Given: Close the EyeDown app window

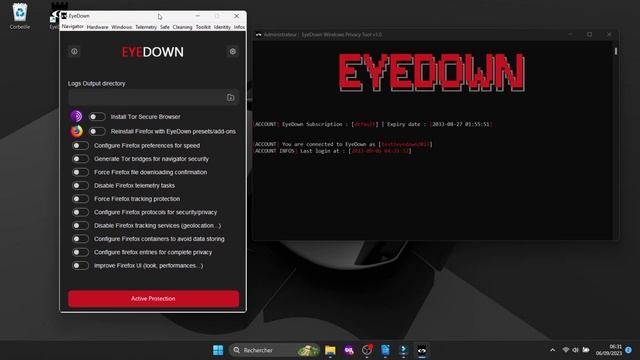Looking at the screenshot, I should click(x=236, y=16).
